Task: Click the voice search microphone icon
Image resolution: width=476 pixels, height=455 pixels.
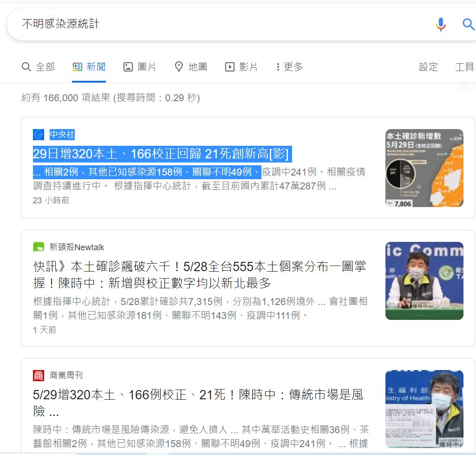Action: click(441, 24)
